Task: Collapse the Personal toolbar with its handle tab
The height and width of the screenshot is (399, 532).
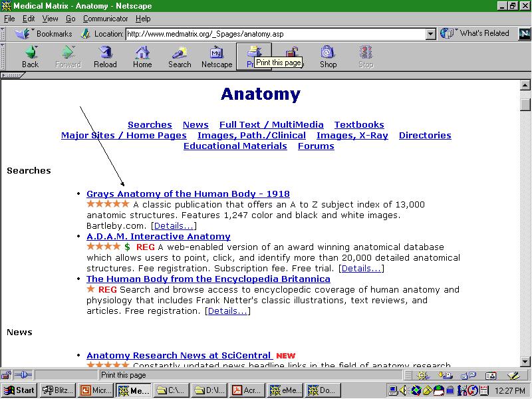Action: (12, 75)
